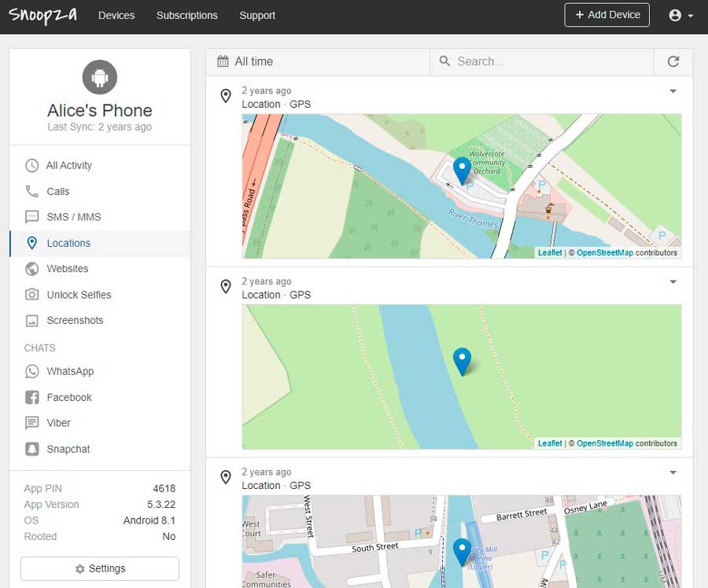Click the Screenshots image icon

click(31, 321)
